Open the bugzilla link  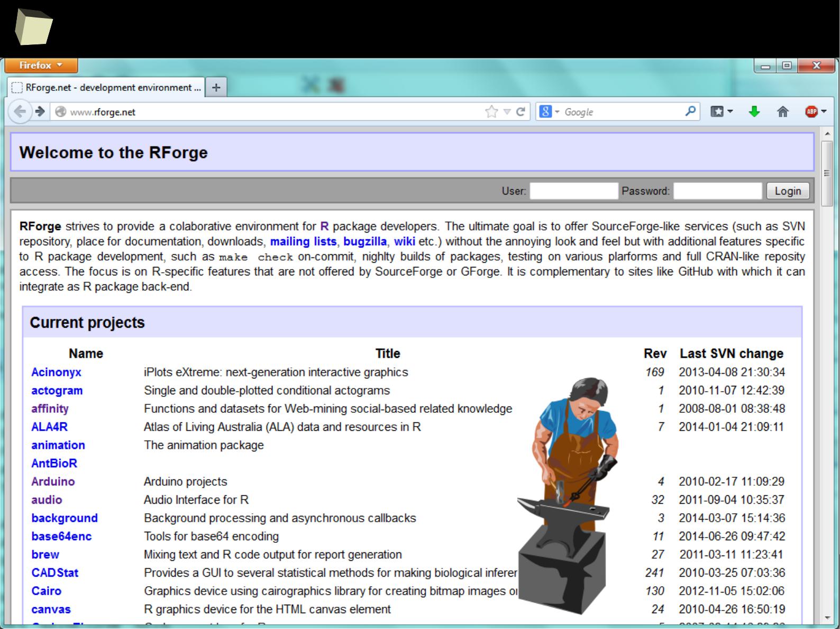click(x=365, y=242)
